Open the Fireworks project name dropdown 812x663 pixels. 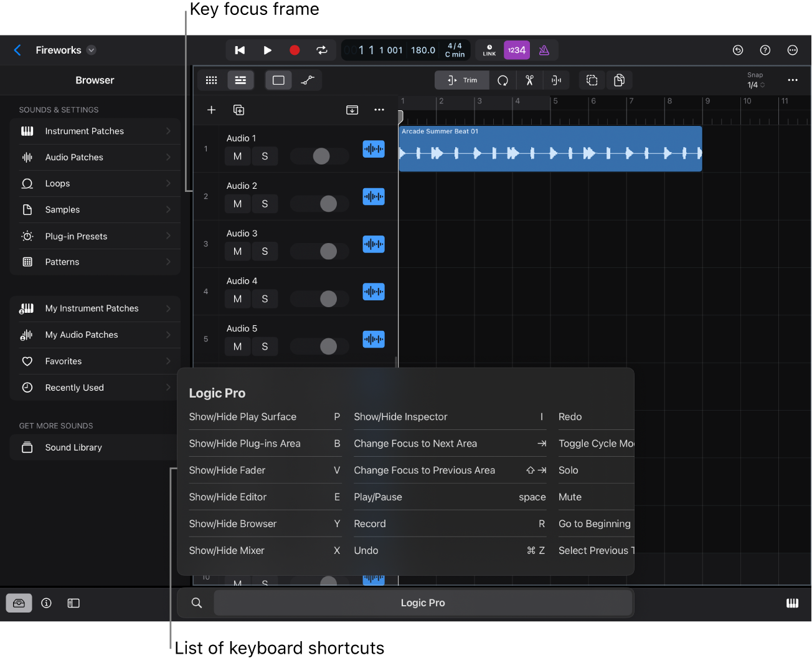pos(92,50)
